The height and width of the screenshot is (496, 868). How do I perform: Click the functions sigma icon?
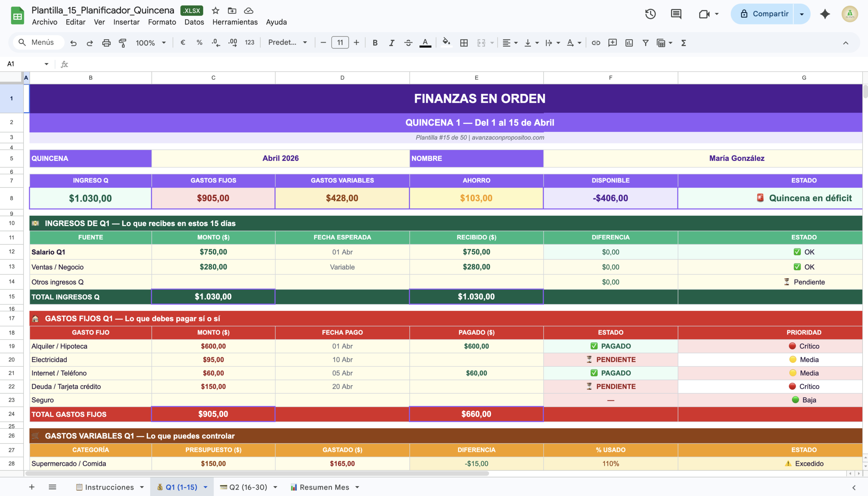coord(683,43)
